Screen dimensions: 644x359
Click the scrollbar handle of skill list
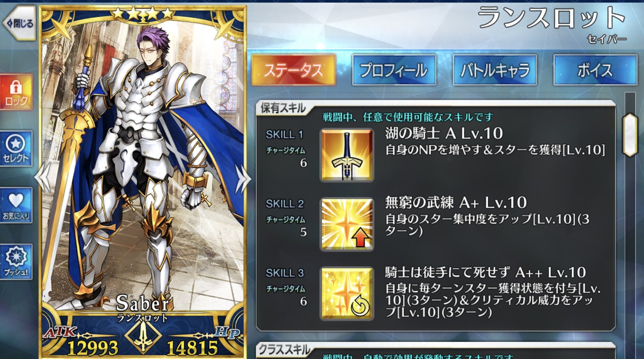click(630, 135)
